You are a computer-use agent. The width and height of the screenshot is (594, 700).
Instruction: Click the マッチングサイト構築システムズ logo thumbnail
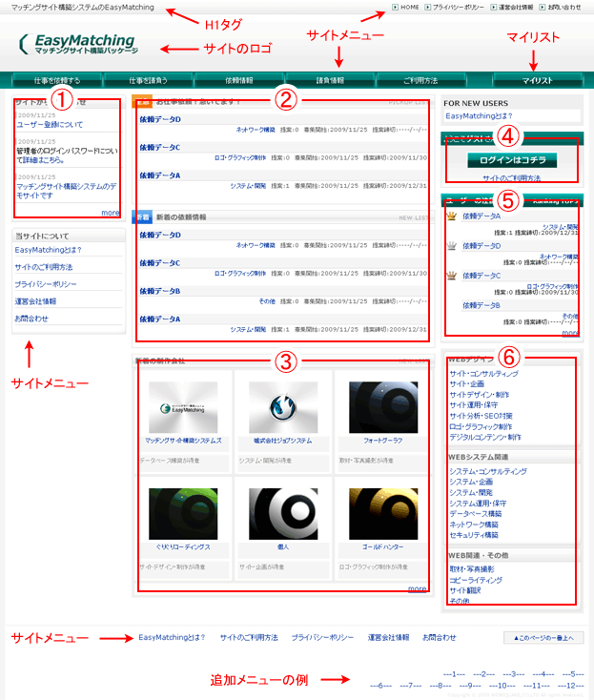[x=183, y=407]
